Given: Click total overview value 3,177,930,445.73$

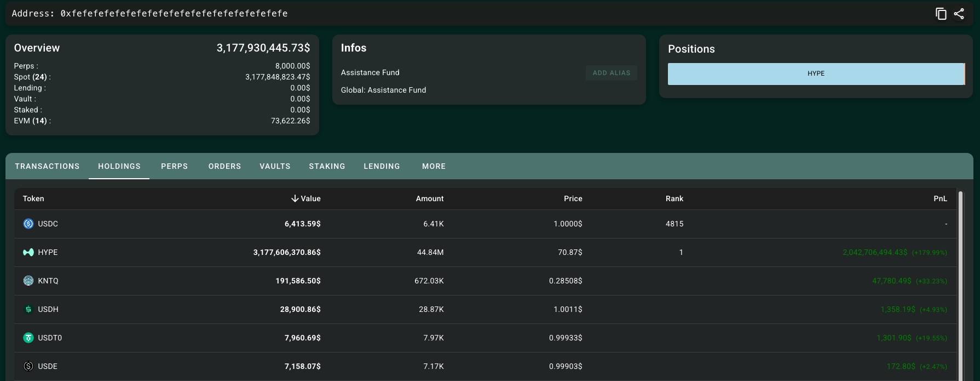Looking at the screenshot, I should pyautogui.click(x=263, y=48).
